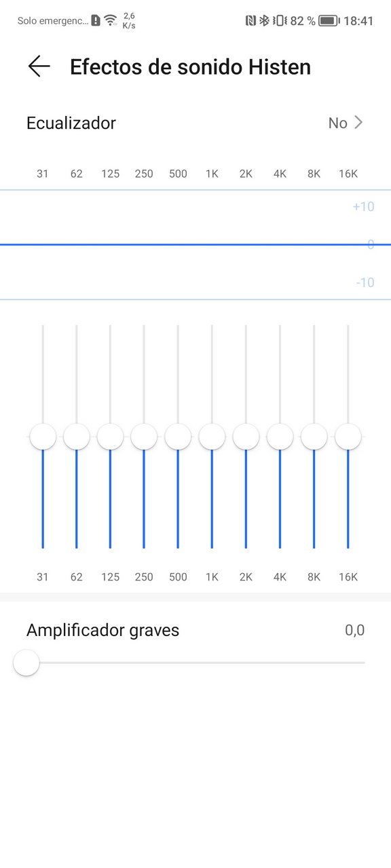Tap the 1K band slider knob
The height and width of the screenshot is (868, 391).
pyautogui.click(x=212, y=437)
